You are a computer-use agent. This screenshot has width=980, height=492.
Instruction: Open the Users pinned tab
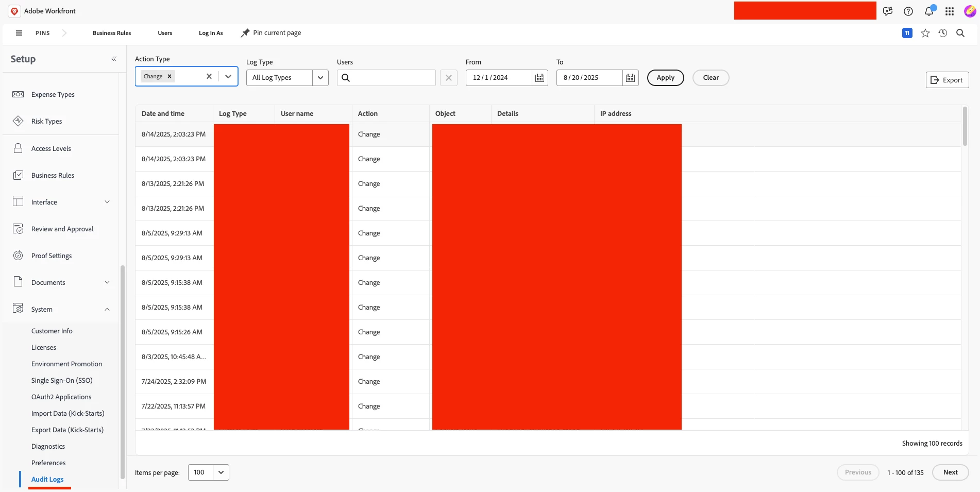[165, 33]
